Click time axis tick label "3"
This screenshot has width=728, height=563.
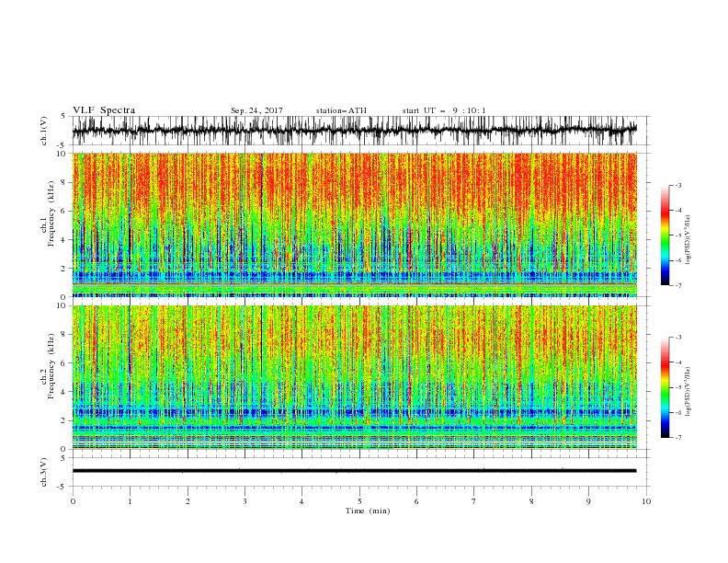click(x=245, y=501)
